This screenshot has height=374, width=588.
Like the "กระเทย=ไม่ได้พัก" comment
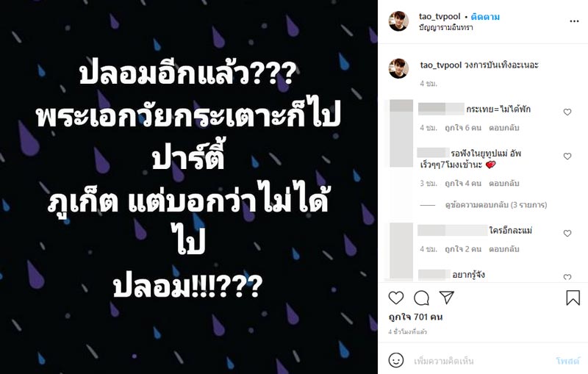[567, 112]
